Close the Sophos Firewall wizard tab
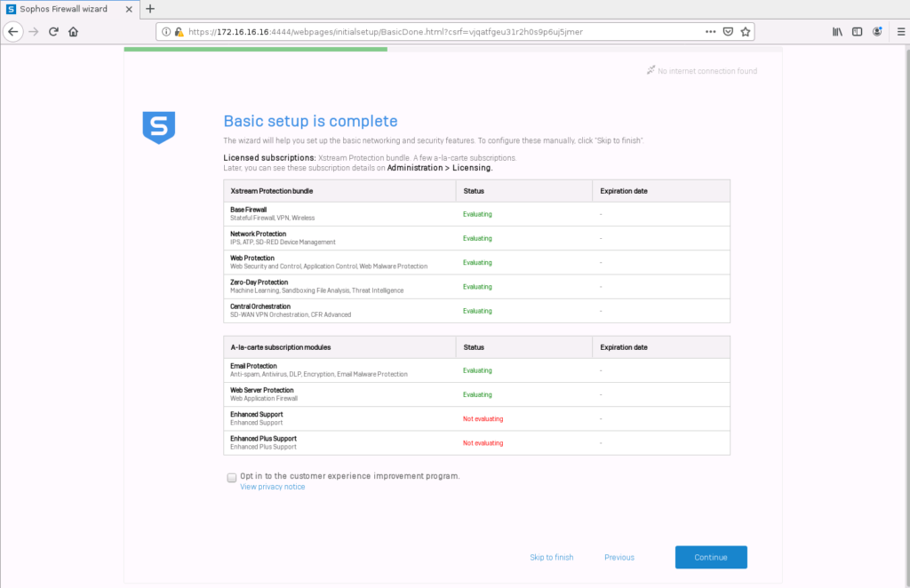Viewport: 910px width, 588px height. point(129,9)
